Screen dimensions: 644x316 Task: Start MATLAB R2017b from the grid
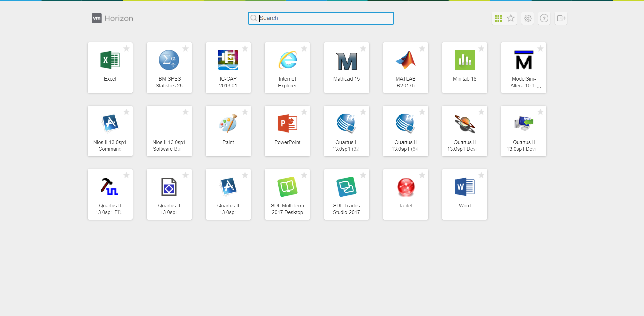406,61
